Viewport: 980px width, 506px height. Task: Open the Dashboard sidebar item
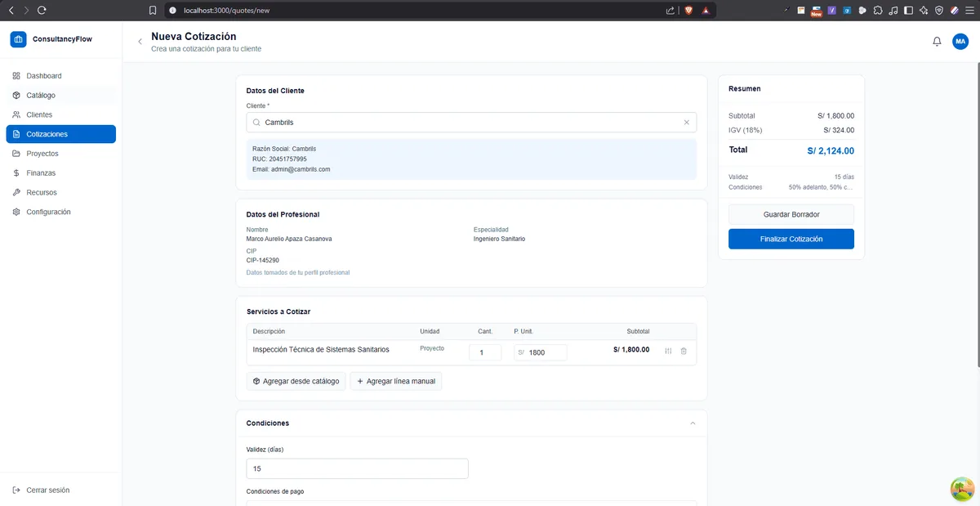pos(61,76)
